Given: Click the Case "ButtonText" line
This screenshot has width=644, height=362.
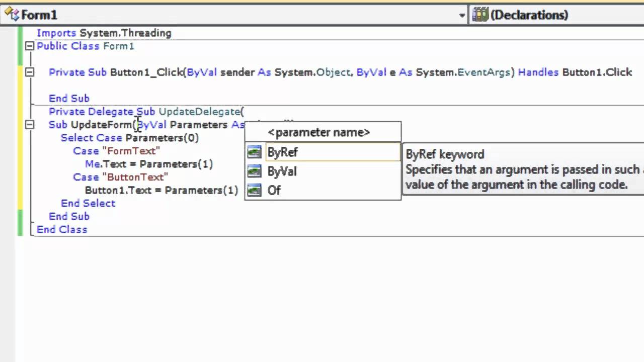Looking at the screenshot, I should (x=121, y=176).
